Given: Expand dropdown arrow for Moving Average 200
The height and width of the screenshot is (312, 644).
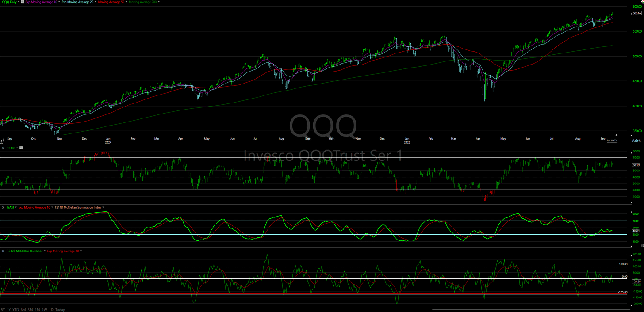Looking at the screenshot, I should [159, 2].
